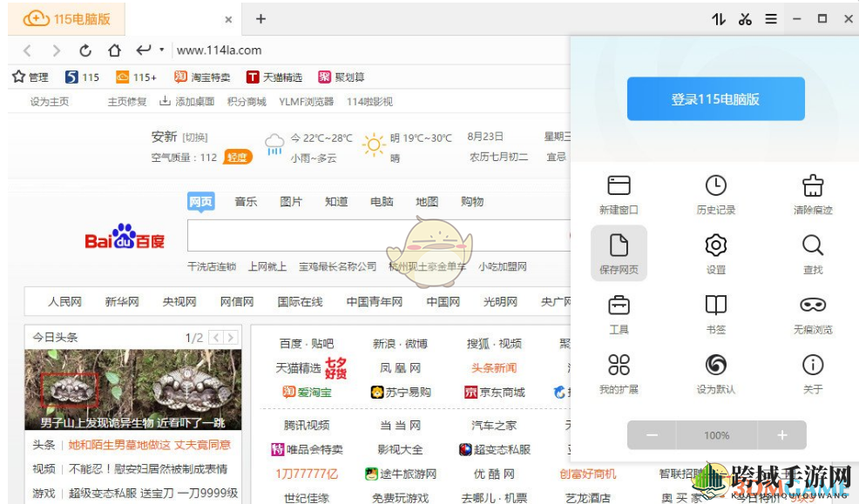Click the scissors screenshot icon
859x504 pixels.
pyautogui.click(x=745, y=19)
